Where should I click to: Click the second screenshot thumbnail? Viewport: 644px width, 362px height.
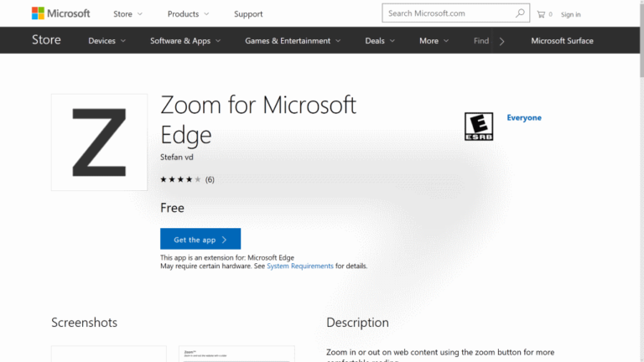coord(236,354)
